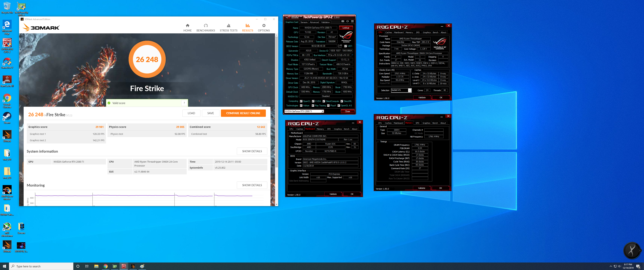Switch to the Sensors tab in GPU-Z
Image resolution: width=644 pixels, height=270 pixels.
click(304, 22)
